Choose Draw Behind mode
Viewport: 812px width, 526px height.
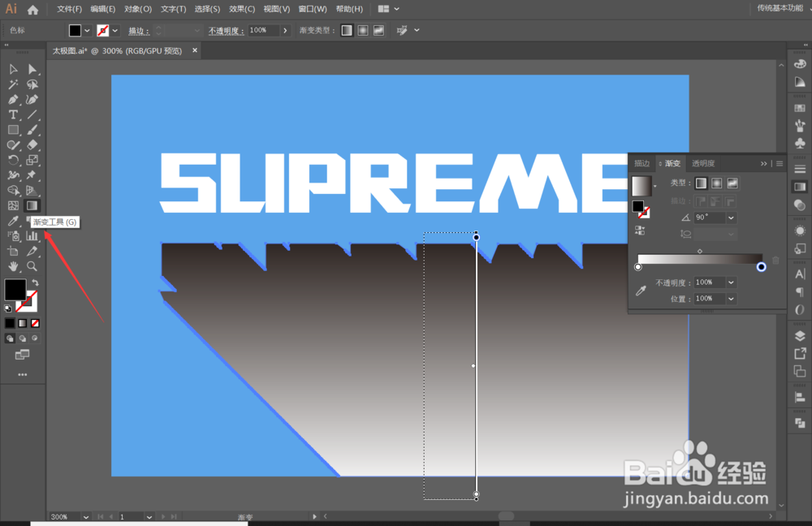click(22, 338)
